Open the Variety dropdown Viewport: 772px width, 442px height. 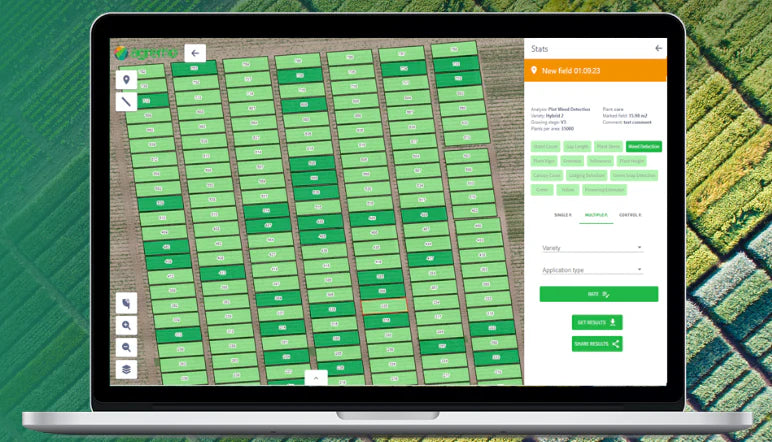pos(591,248)
